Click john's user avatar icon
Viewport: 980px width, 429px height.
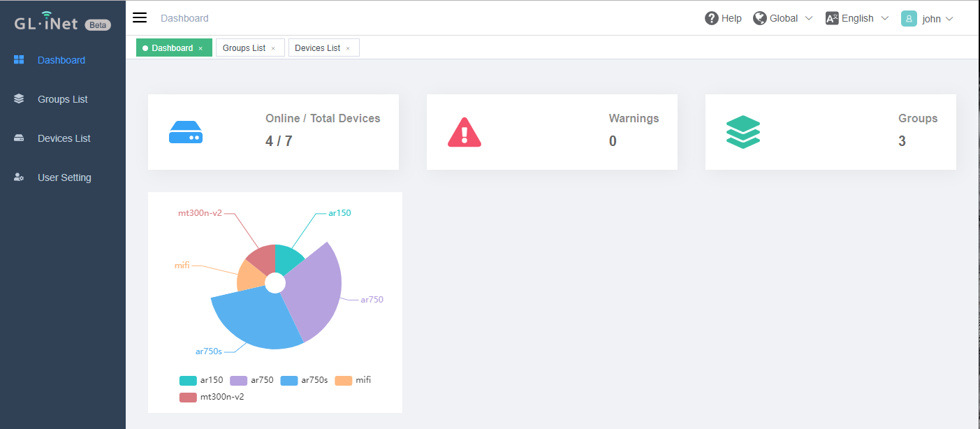909,19
